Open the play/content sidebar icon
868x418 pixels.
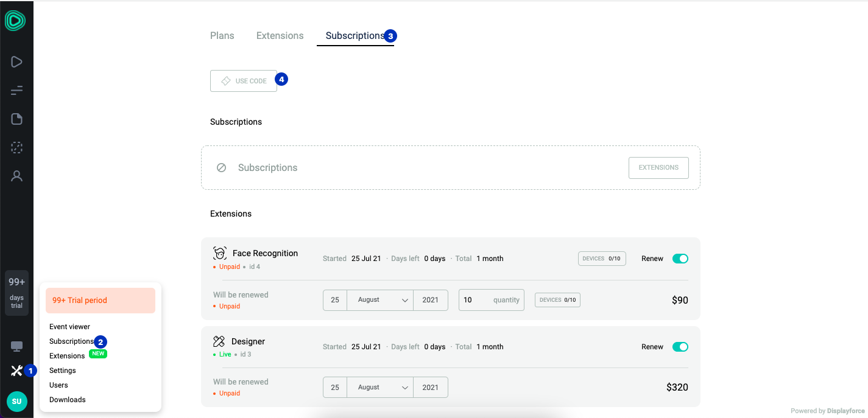pos(16,61)
